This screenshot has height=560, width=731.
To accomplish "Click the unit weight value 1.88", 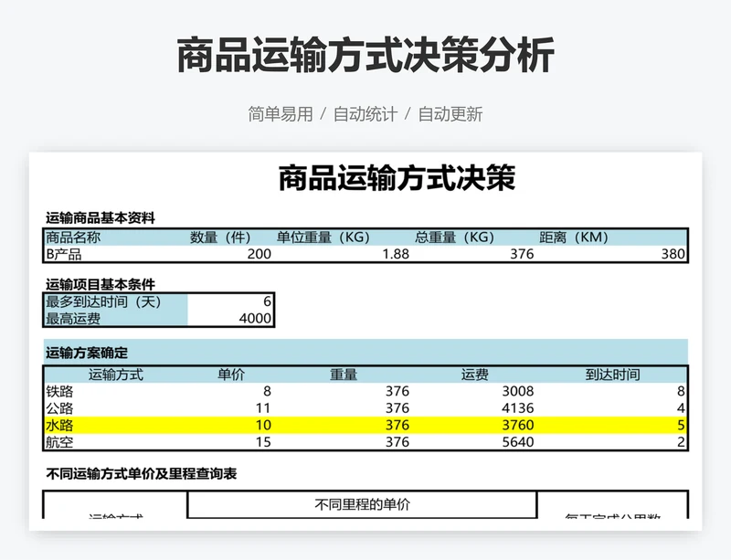I will click(x=396, y=254).
